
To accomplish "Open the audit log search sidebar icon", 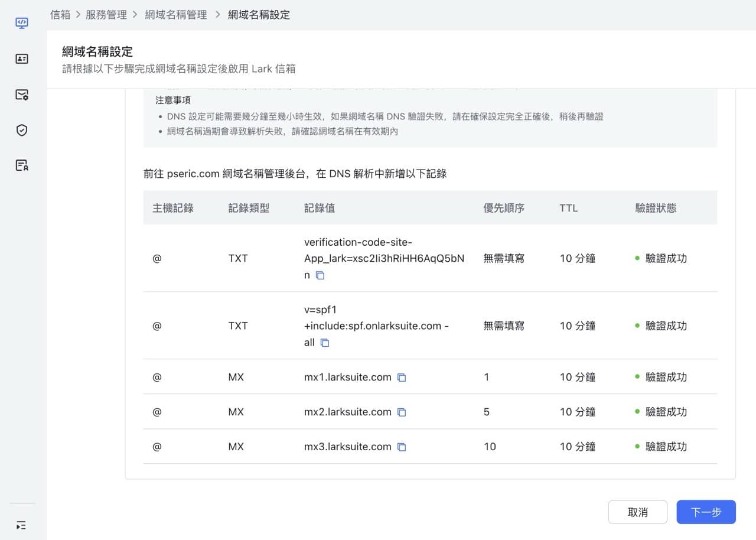I will (22, 165).
